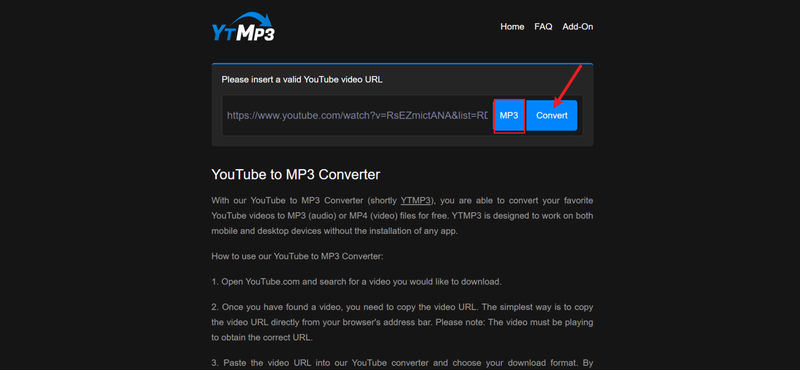The height and width of the screenshot is (370, 800).
Task: Click the step 1 'Open YouTube.com' instruction
Action: (x=357, y=282)
